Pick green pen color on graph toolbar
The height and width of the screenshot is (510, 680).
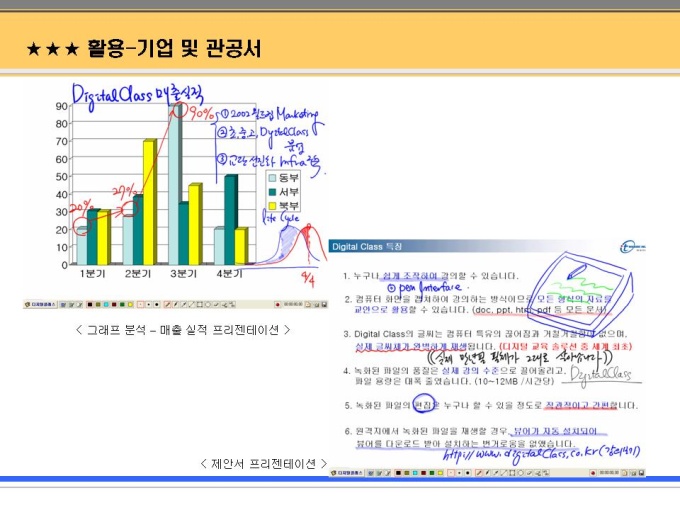coord(122,304)
